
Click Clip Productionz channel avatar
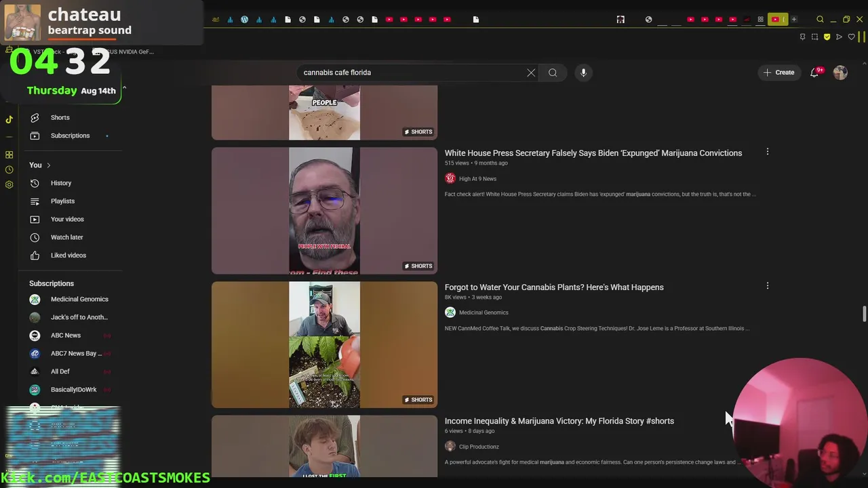450,447
